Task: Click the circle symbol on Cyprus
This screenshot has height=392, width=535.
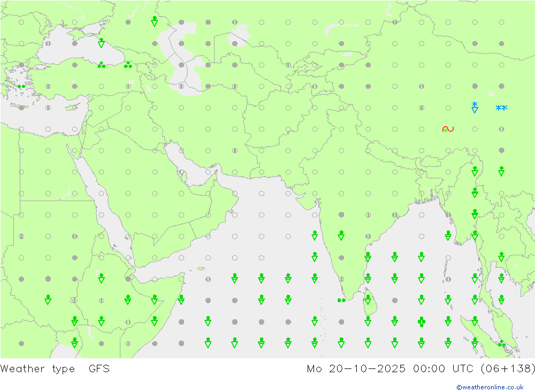Action: pos(75,108)
